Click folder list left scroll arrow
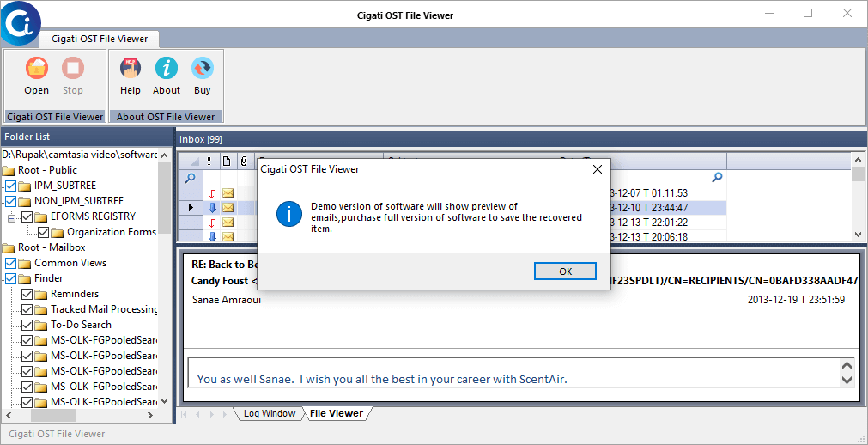The width and height of the screenshot is (868, 445). click(9, 415)
